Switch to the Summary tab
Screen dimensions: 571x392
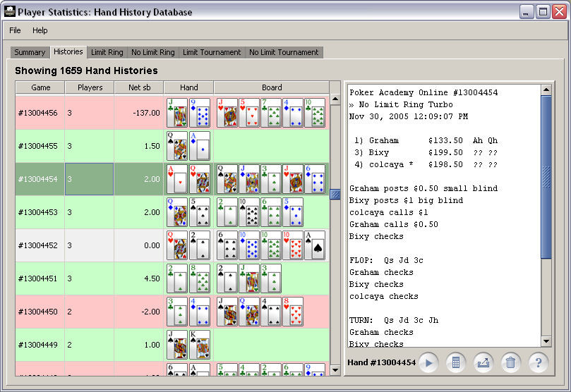pos(30,52)
